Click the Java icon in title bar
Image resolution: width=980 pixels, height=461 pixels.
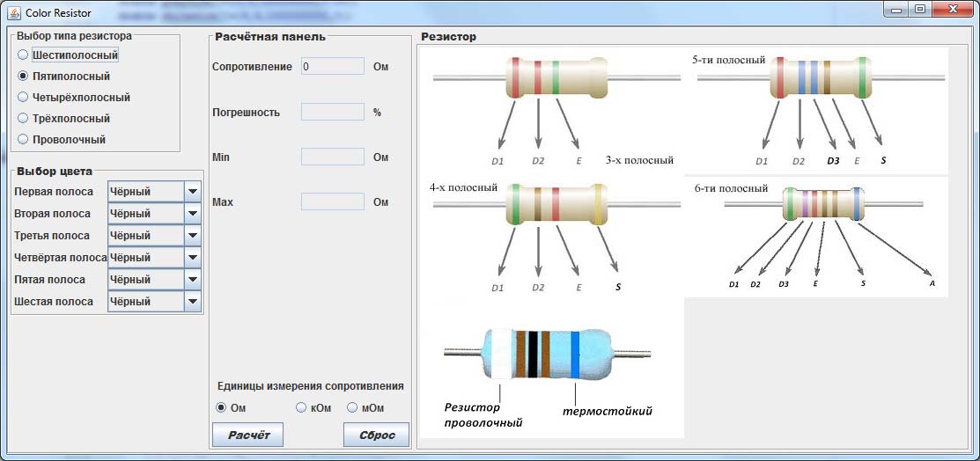tap(14, 11)
